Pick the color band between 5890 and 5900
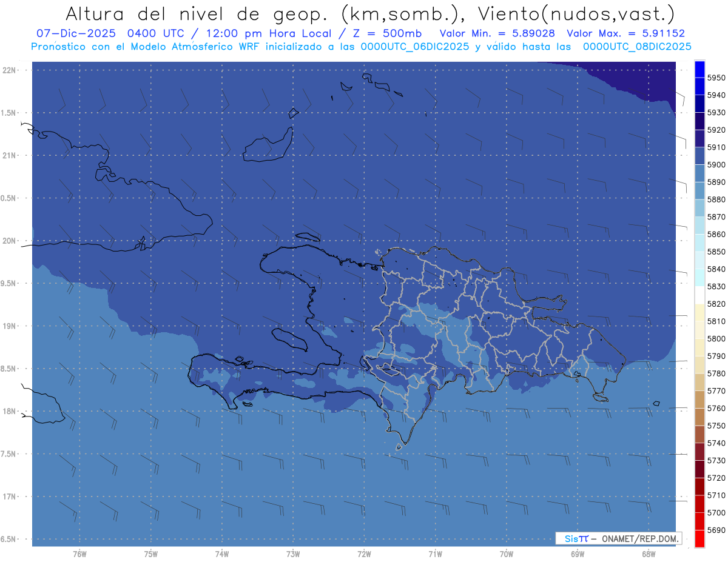 (699, 173)
